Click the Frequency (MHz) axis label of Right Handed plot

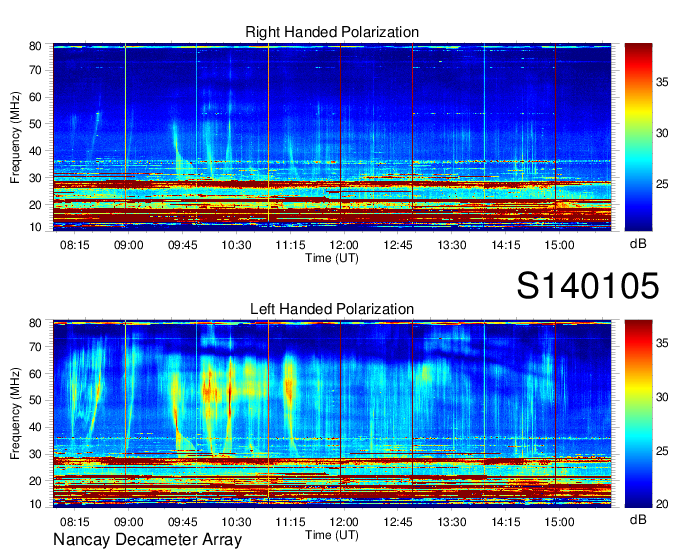click(15, 137)
